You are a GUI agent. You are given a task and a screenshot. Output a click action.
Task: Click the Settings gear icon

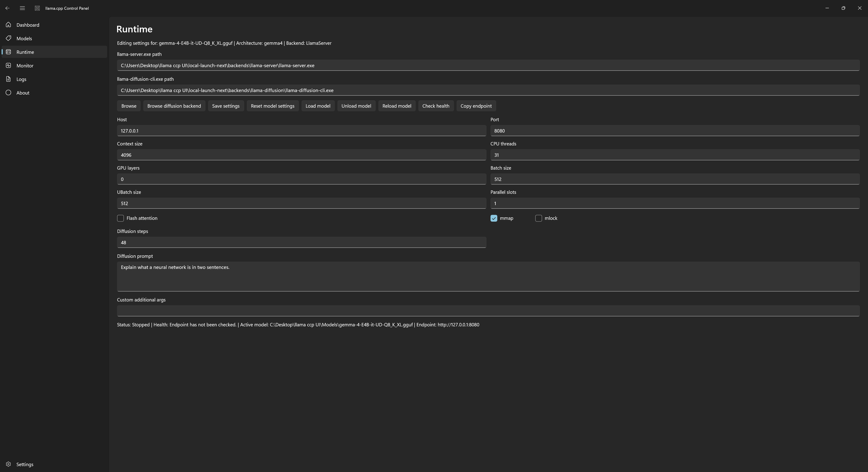pos(8,464)
